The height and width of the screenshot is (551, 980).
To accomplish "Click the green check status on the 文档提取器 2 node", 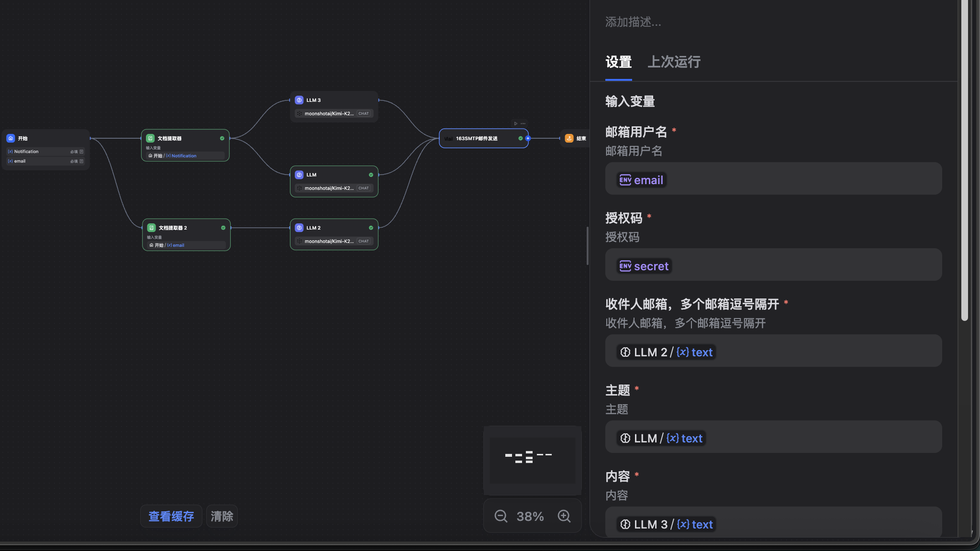I will pos(223,228).
